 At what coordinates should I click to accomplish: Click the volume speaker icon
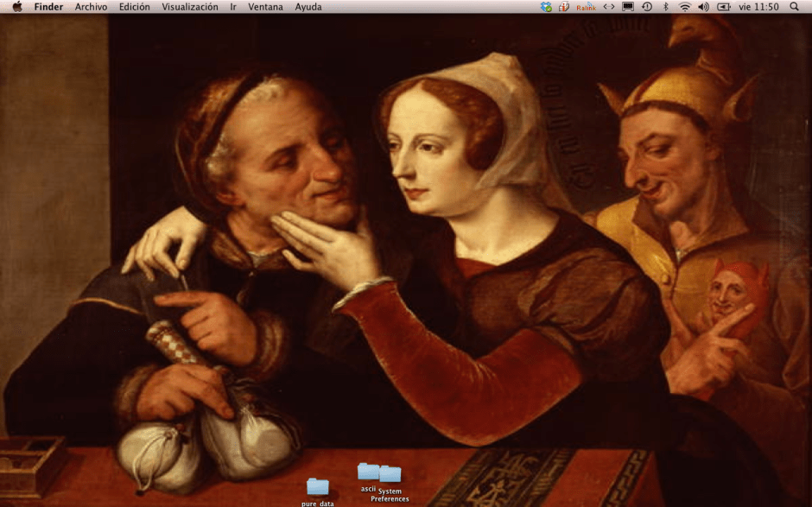click(x=703, y=7)
